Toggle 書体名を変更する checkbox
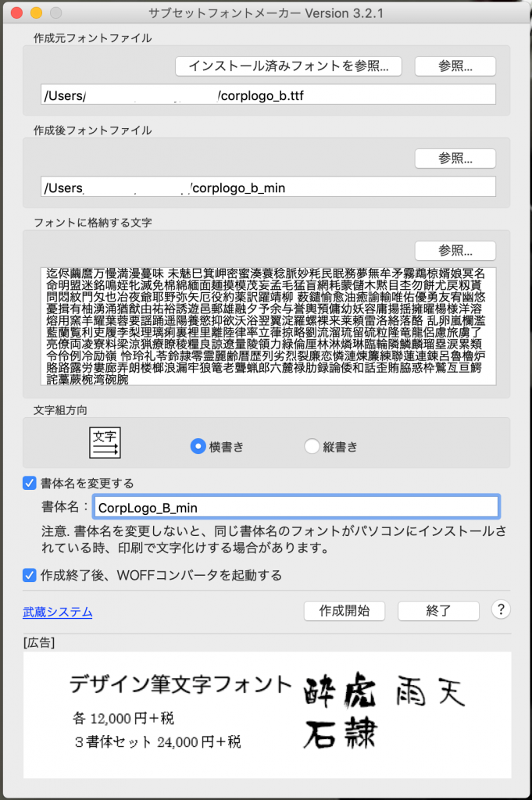This screenshot has width=532, height=800. [30, 483]
